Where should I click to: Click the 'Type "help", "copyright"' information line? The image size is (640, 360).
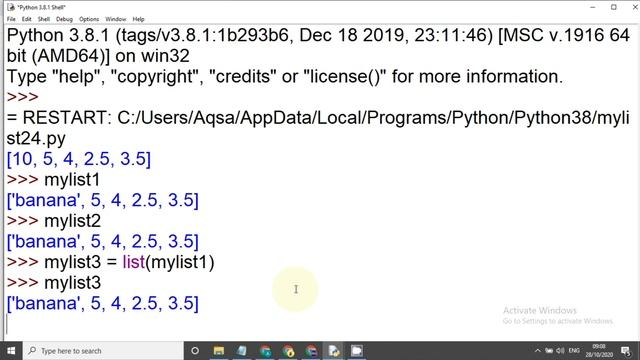point(284,76)
